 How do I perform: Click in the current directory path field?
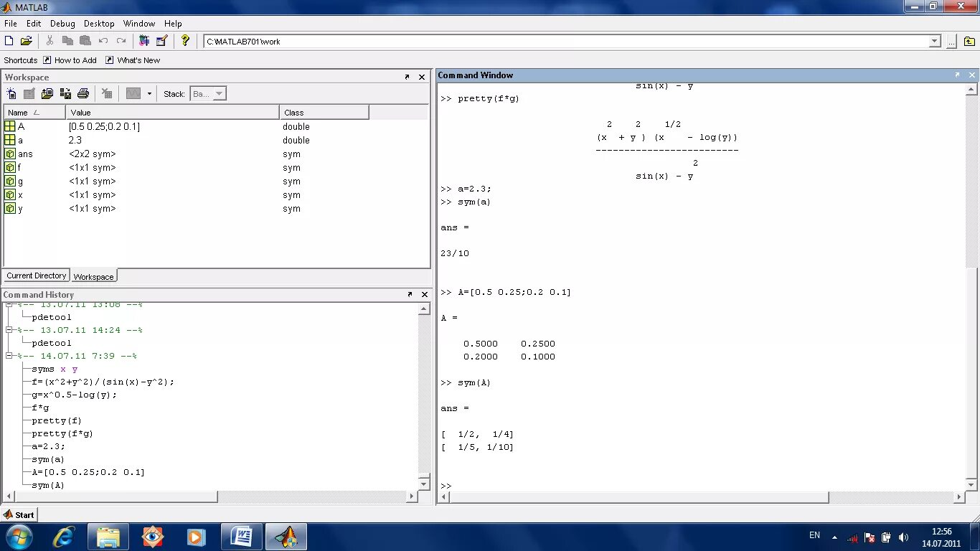[565, 42]
